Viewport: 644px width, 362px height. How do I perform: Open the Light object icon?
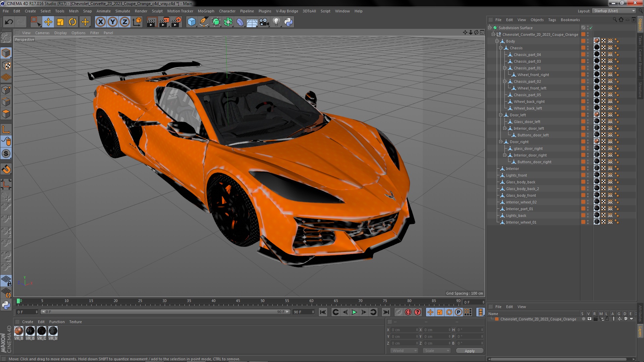pos(276,22)
